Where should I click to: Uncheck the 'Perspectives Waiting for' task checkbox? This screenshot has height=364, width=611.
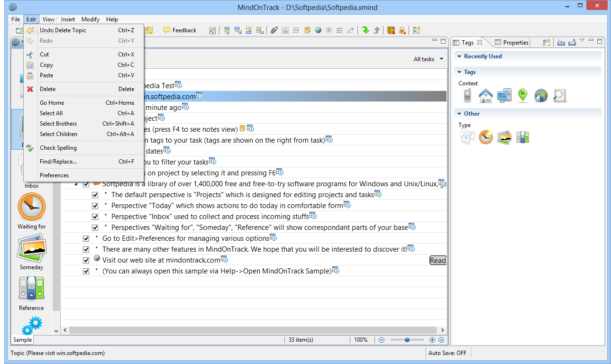(95, 227)
